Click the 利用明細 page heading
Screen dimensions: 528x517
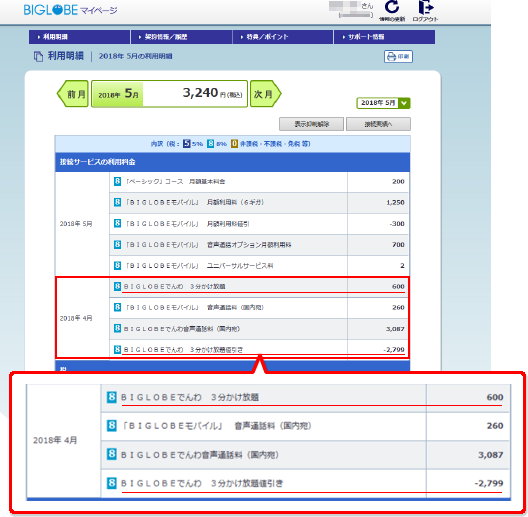(65, 56)
